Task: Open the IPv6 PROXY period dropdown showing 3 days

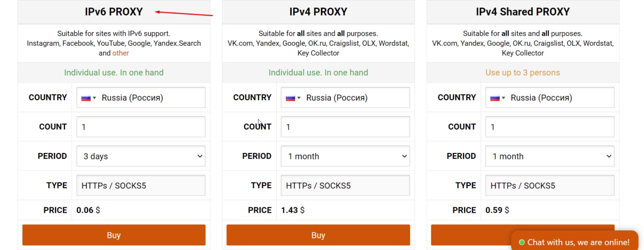Action: point(141,156)
